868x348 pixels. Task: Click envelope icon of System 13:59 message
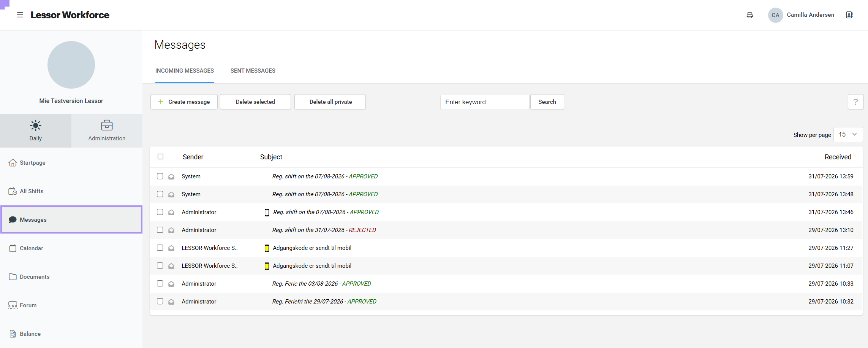pos(171,176)
